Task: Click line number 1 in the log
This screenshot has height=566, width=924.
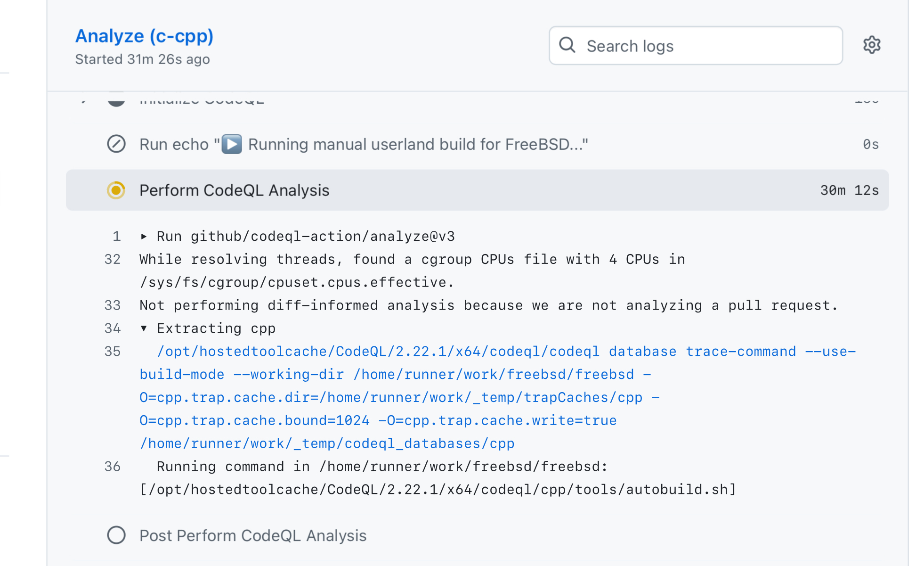Action: pos(116,237)
